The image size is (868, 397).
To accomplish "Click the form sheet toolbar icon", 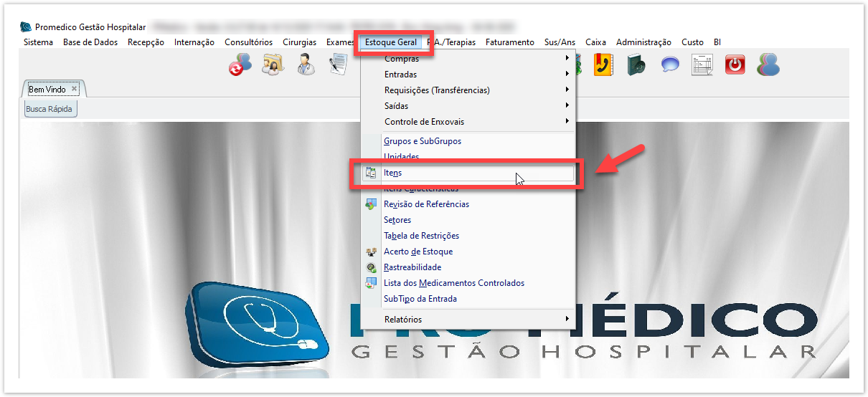I will click(x=702, y=65).
